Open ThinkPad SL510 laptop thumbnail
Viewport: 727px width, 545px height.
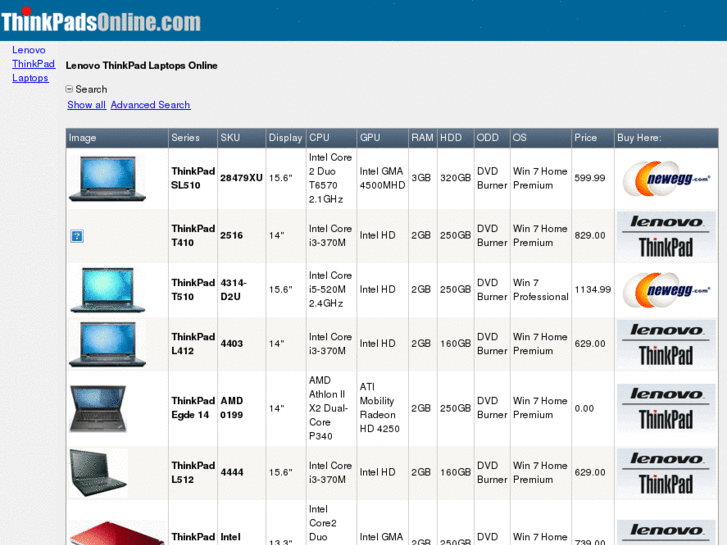click(x=108, y=179)
